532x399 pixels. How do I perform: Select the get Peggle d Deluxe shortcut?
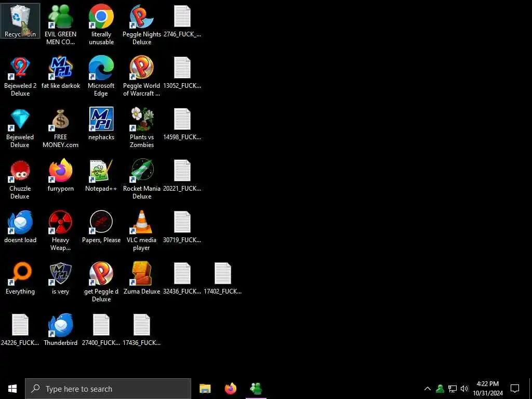101,282
